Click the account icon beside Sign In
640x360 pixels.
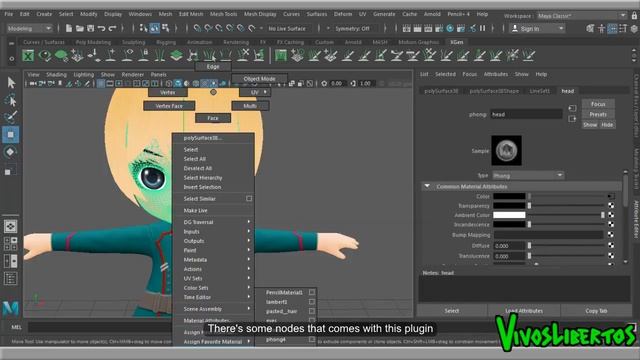tap(515, 28)
